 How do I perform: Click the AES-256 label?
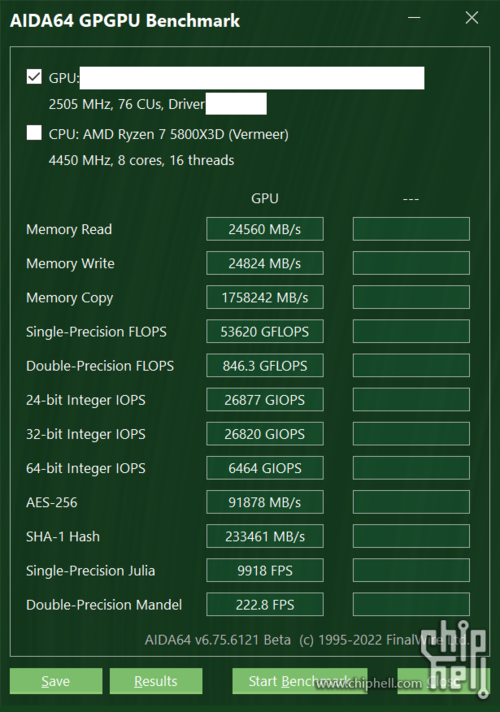pyautogui.click(x=52, y=502)
